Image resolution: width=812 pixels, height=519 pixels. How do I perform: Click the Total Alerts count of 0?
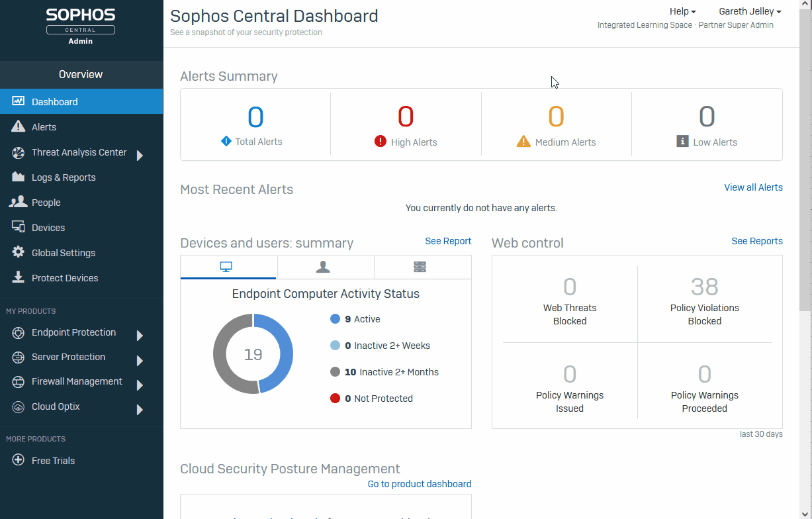coord(255,117)
